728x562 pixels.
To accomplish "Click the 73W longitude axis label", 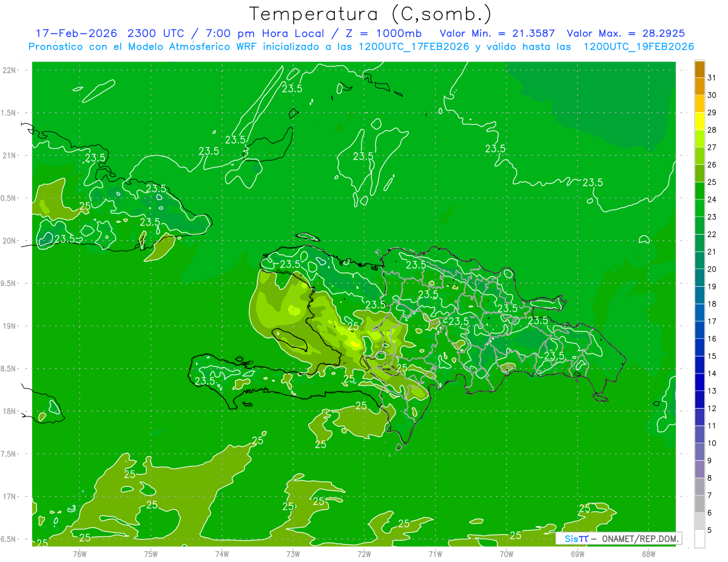I will (293, 554).
